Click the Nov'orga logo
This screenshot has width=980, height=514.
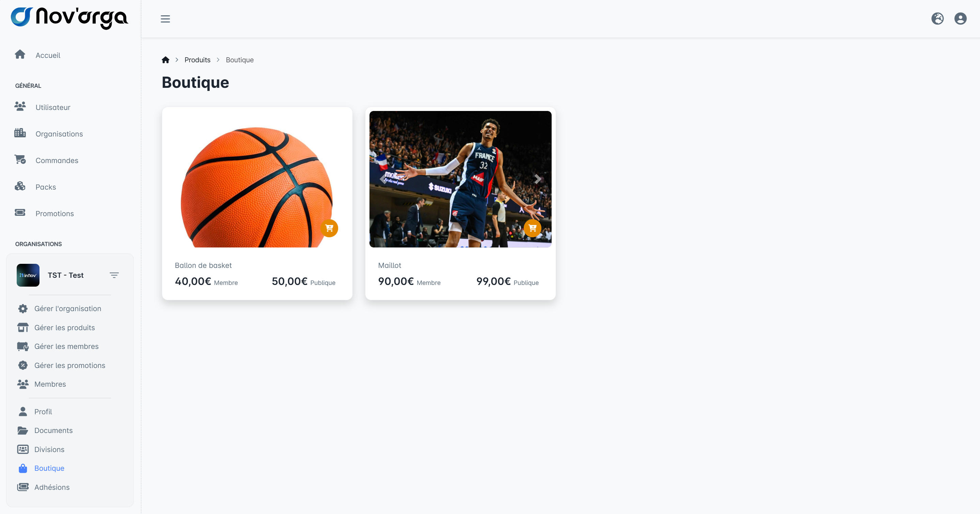tap(69, 18)
